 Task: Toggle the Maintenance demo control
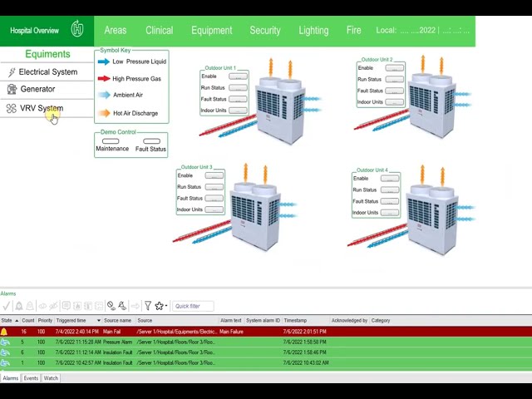pos(111,140)
